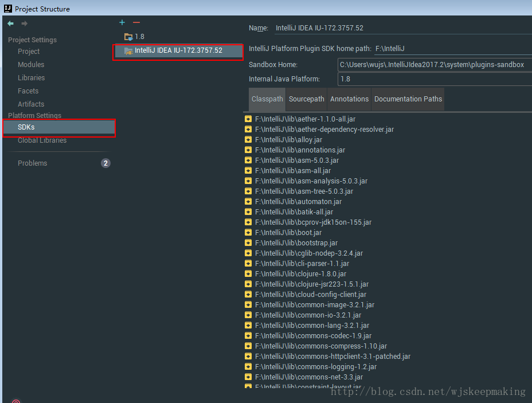Open Artifacts settings
The width and height of the screenshot is (532, 403).
(31, 104)
